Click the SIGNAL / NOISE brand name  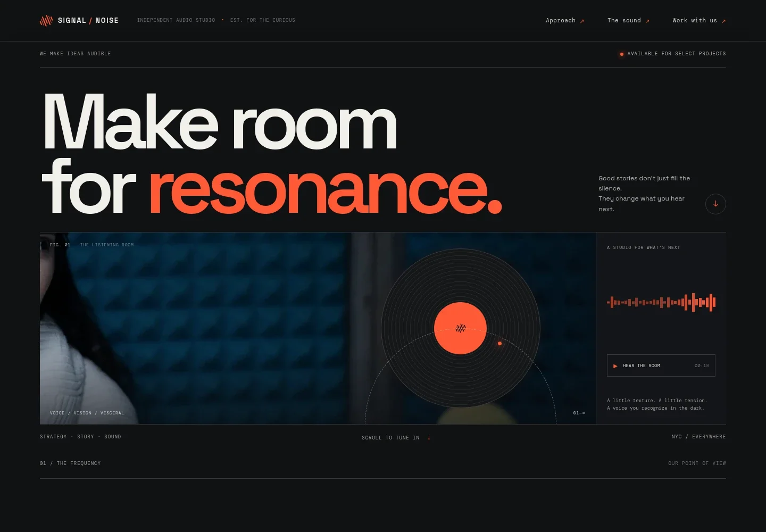[x=88, y=21]
